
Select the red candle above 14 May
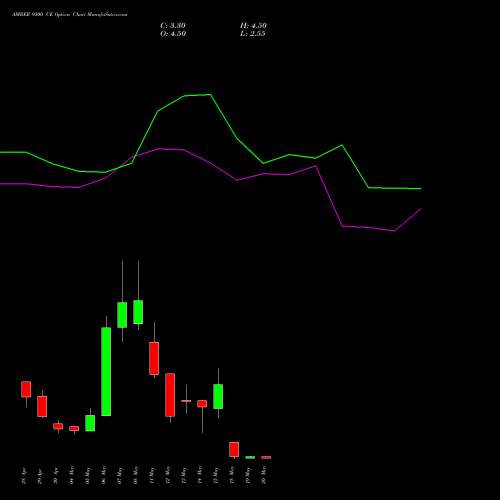[x=202, y=404]
